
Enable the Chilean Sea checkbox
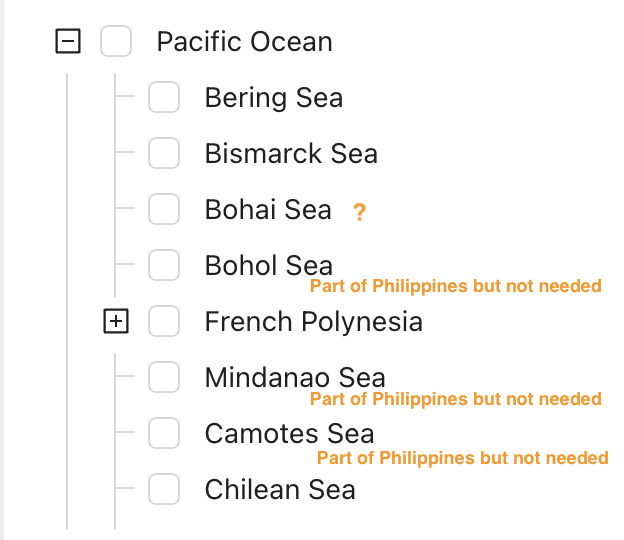pos(164,490)
